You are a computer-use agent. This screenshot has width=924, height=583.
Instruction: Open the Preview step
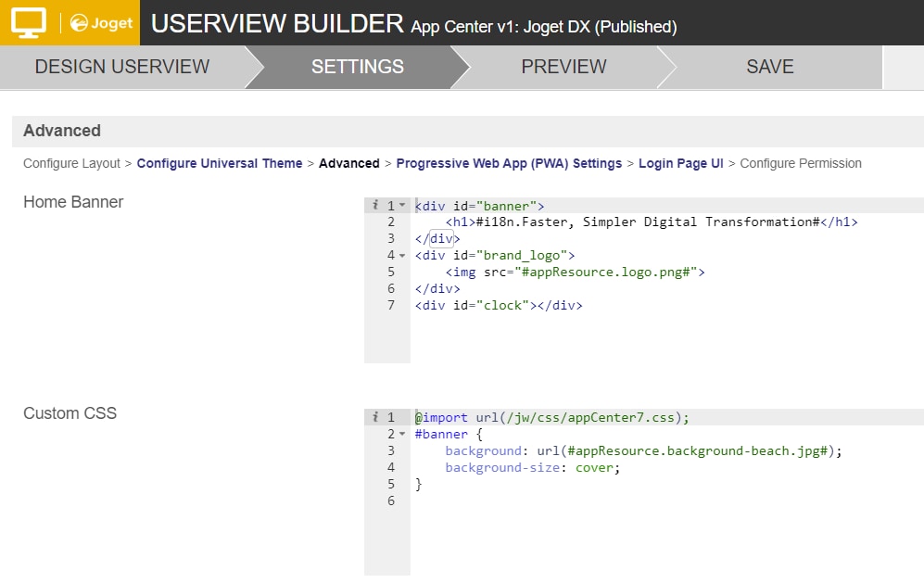tap(563, 67)
